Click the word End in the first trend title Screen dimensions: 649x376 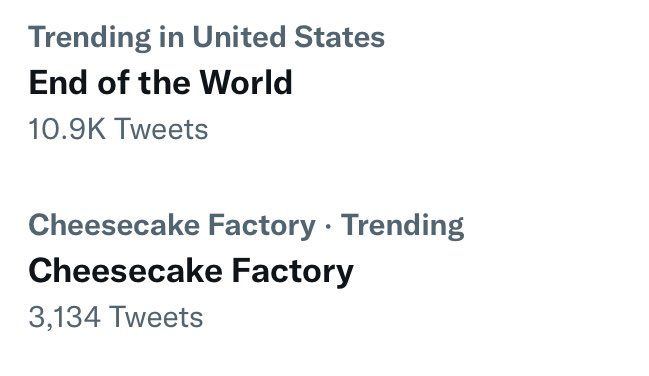[x=58, y=82]
